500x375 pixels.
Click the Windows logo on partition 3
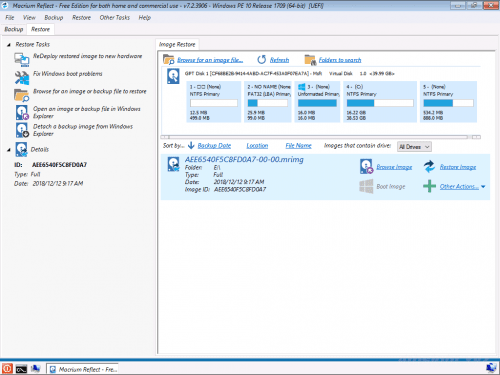coord(302,87)
